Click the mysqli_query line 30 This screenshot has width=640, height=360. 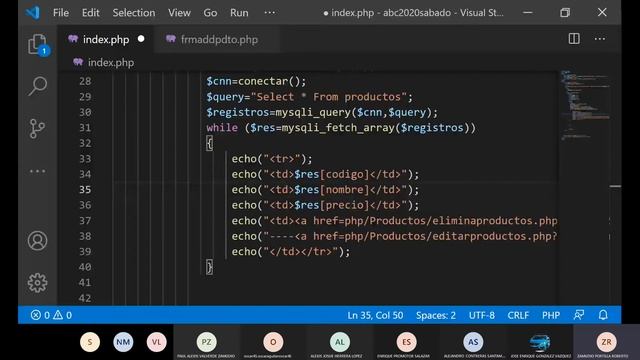322,112
